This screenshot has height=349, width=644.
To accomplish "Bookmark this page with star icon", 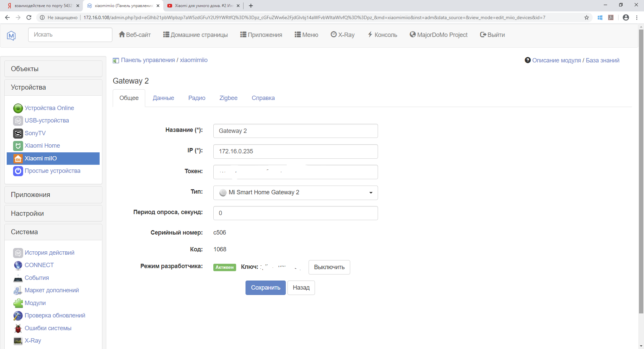I will click(587, 17).
